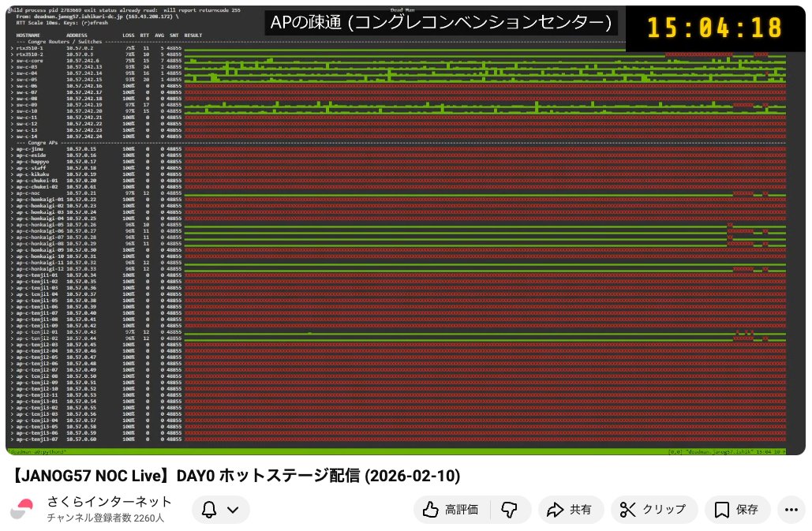The width and height of the screenshot is (812, 531).
Task: Click the ap-c-tenji1-01 hostname
Action: [x=37, y=275]
